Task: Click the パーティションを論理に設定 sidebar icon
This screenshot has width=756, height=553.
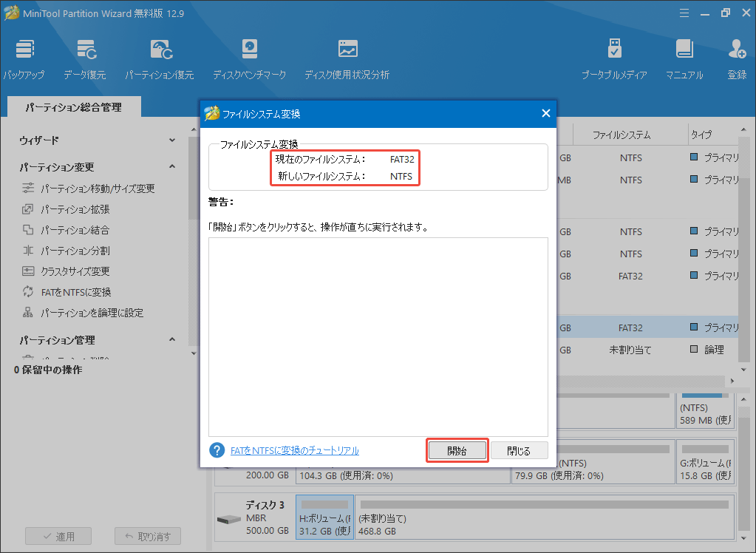Action: pyautogui.click(x=28, y=313)
